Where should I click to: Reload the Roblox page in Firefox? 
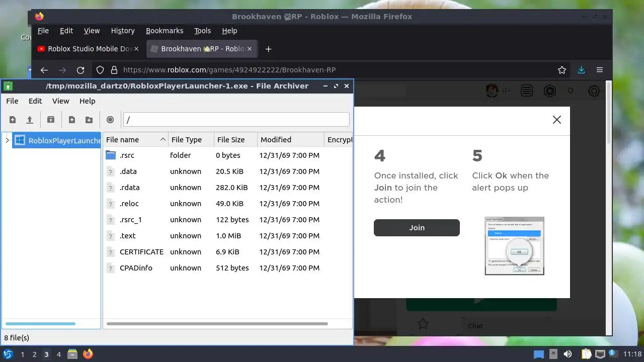point(80,70)
